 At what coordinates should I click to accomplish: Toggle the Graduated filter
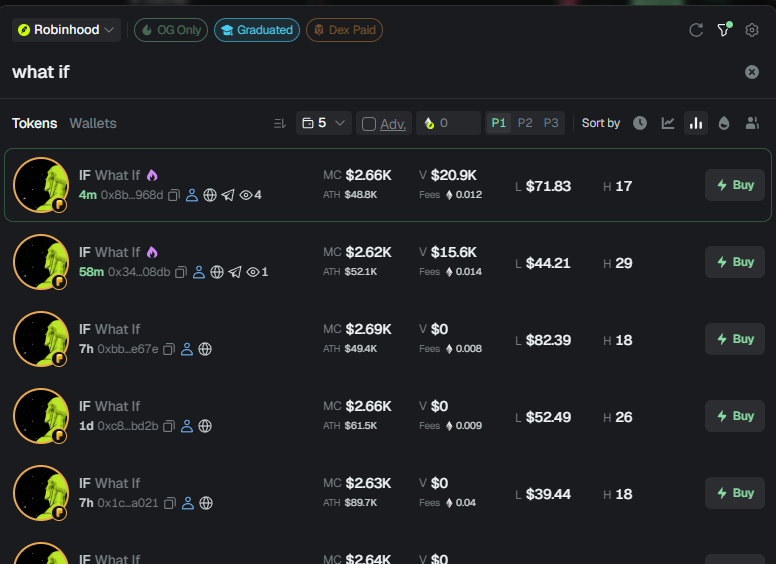[x=257, y=30]
